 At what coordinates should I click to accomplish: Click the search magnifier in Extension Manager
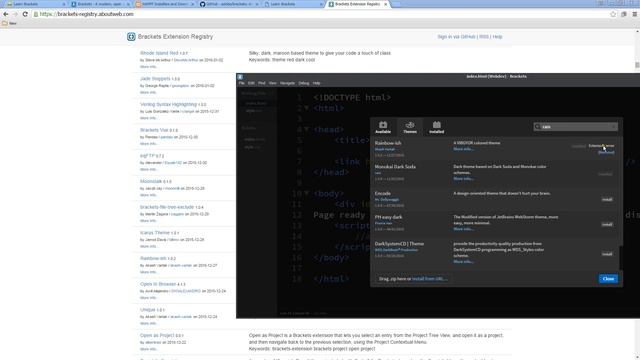tap(538, 127)
